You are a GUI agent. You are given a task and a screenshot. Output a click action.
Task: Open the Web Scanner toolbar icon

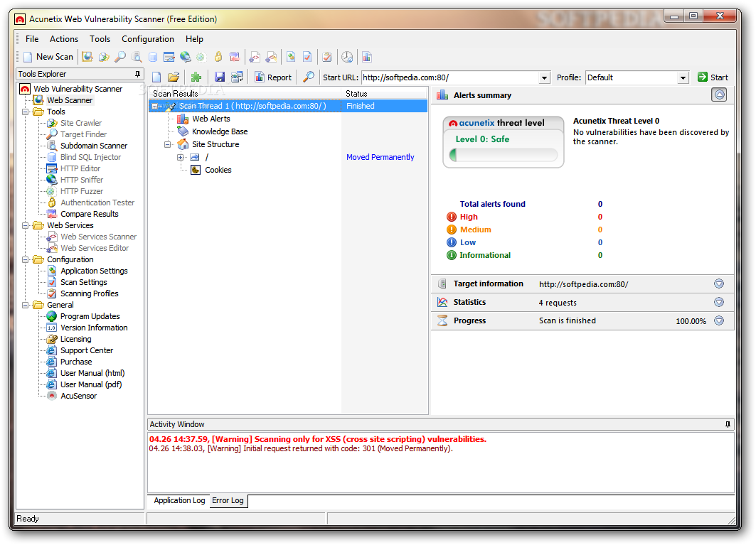pos(87,57)
